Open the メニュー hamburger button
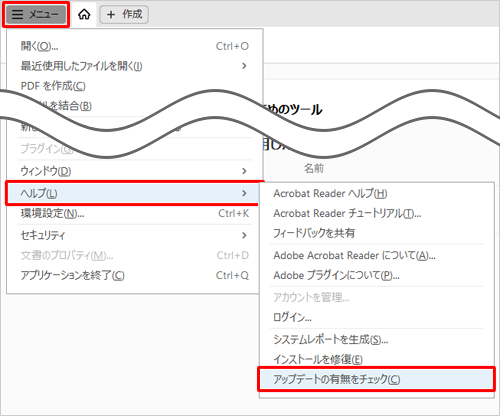Viewport: 500px width, 416px height. tap(36, 14)
